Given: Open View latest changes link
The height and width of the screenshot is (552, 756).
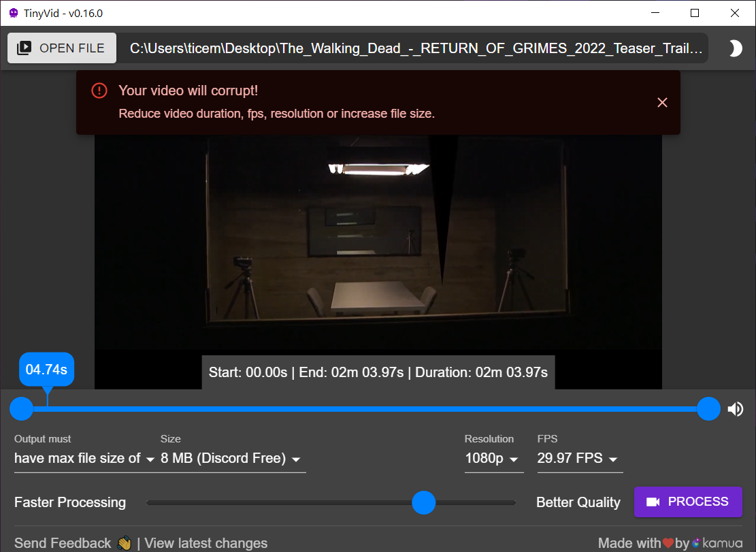Looking at the screenshot, I should click(x=206, y=543).
